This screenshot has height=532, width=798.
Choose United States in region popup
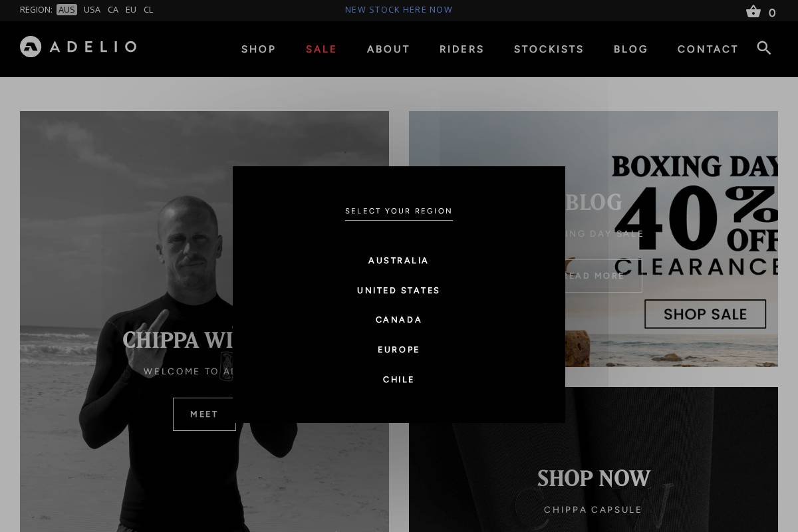tap(398, 291)
